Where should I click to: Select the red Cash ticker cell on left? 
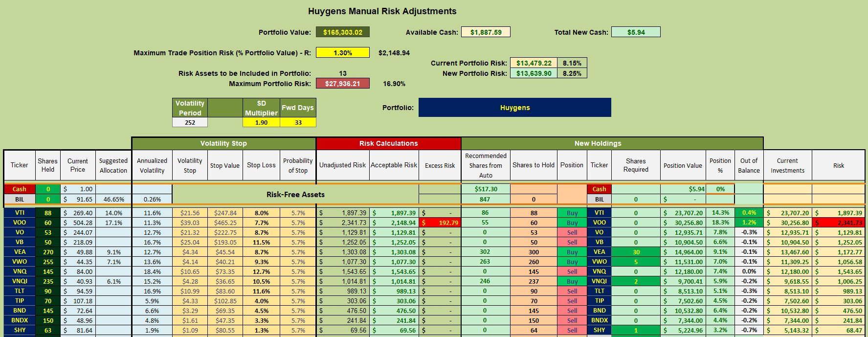click(x=20, y=189)
